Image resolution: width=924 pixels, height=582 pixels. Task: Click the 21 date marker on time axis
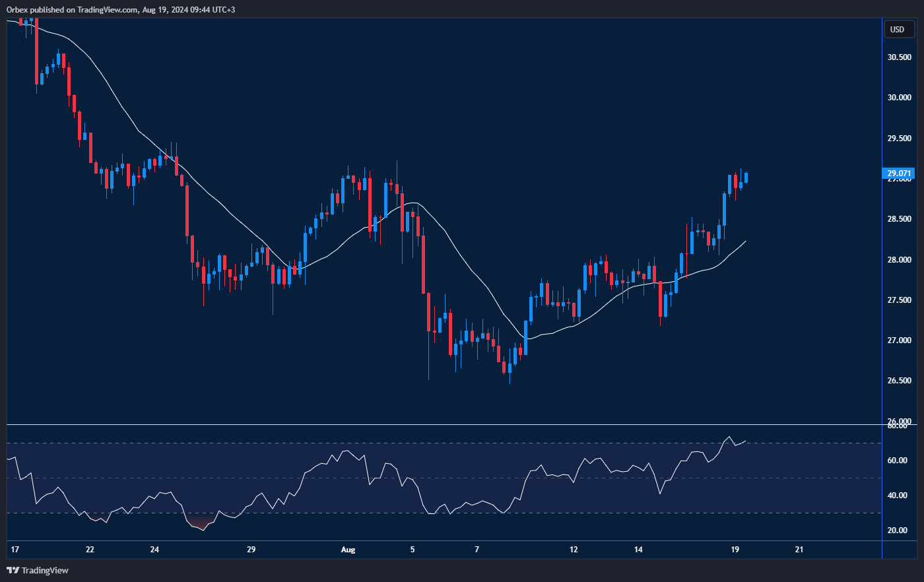point(799,550)
